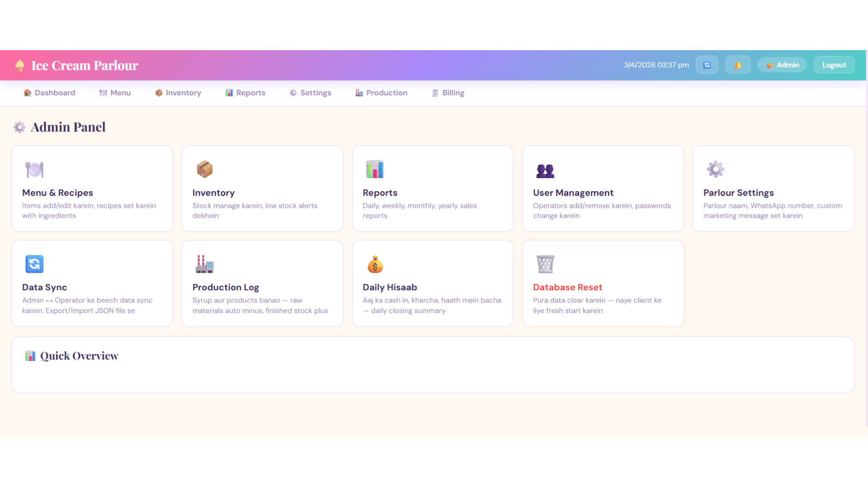Open Database Reset red title link
This screenshot has height=488, width=868.
coord(567,287)
